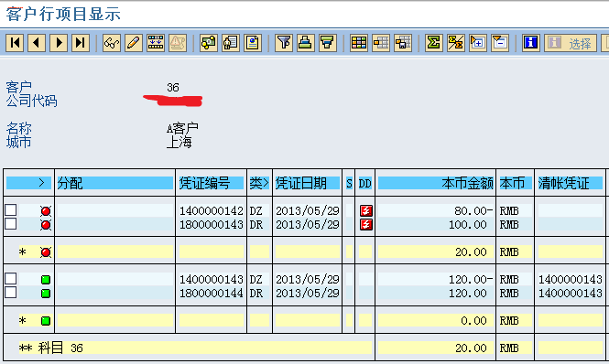The width and height of the screenshot is (609, 364).
Task: Click the person-with-document icon
Action: pos(231,43)
